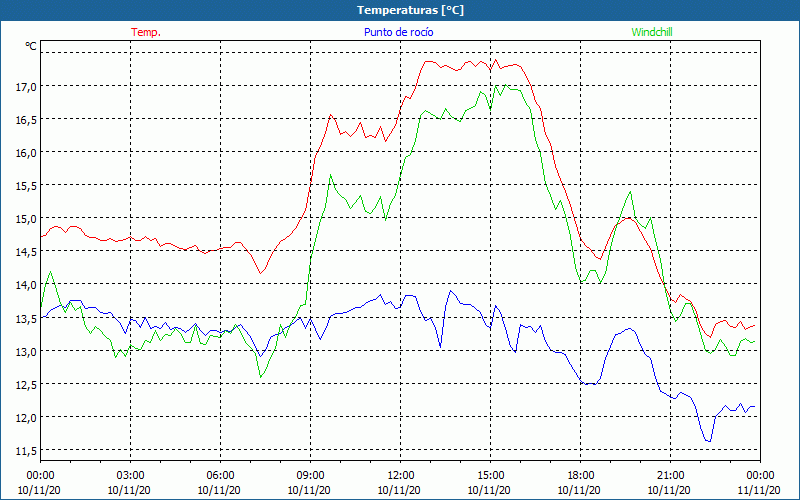Click the 16,0 y-axis value
Screen dimensions: 800x500
pos(26,153)
